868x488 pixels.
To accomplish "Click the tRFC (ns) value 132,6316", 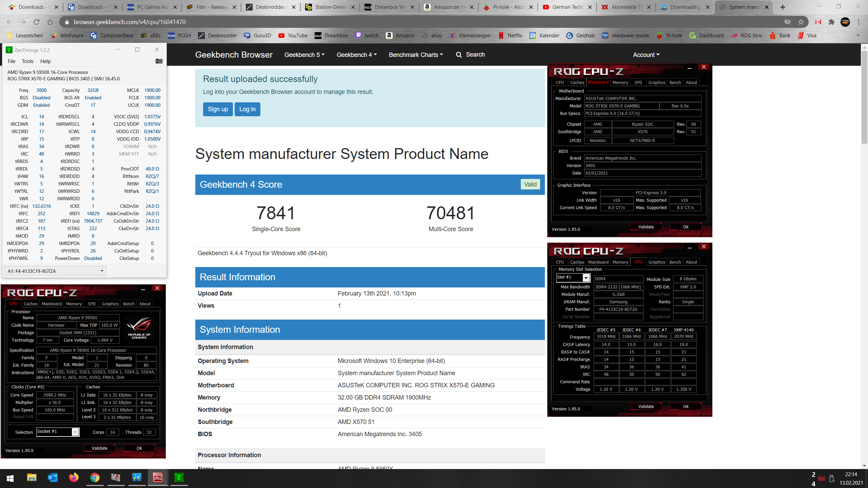I will point(41,206).
